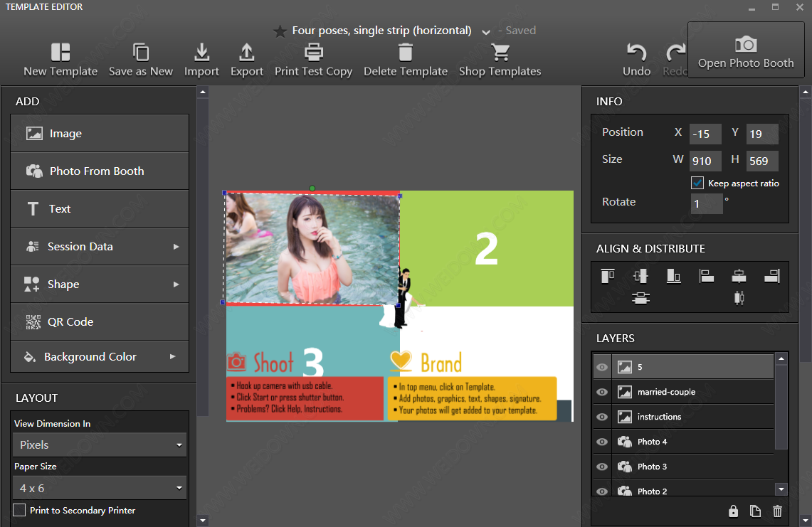Image resolution: width=812 pixels, height=527 pixels.
Task: Open the Paper Size 4 x 6 dropdown
Action: pos(100,488)
